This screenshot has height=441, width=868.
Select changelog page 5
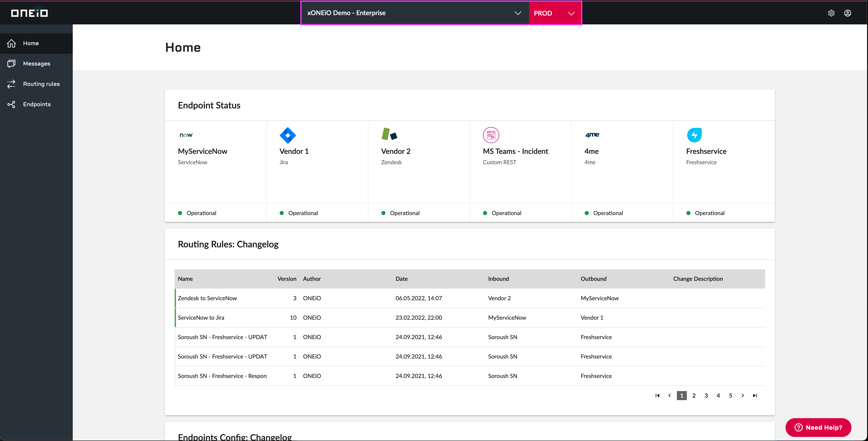(730, 396)
